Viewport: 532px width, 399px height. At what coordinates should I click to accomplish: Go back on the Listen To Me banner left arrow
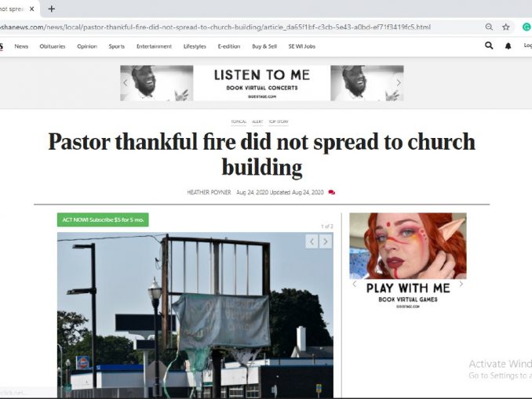tap(126, 83)
